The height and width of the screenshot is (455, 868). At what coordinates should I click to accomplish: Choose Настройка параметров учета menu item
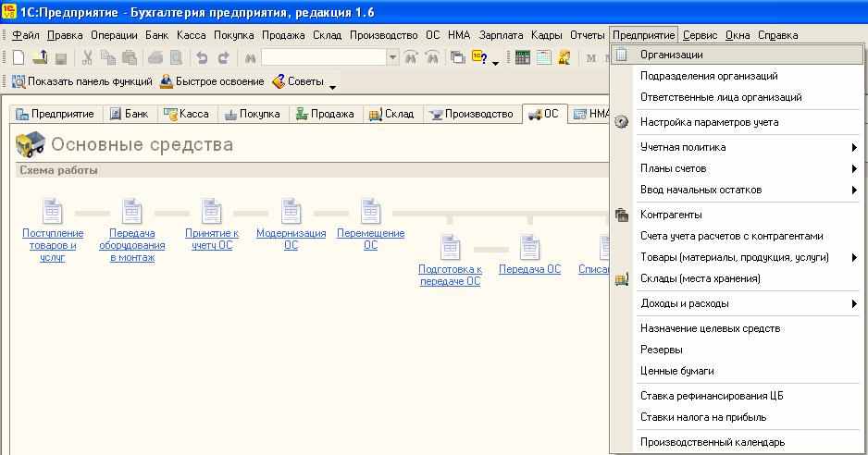737,122
